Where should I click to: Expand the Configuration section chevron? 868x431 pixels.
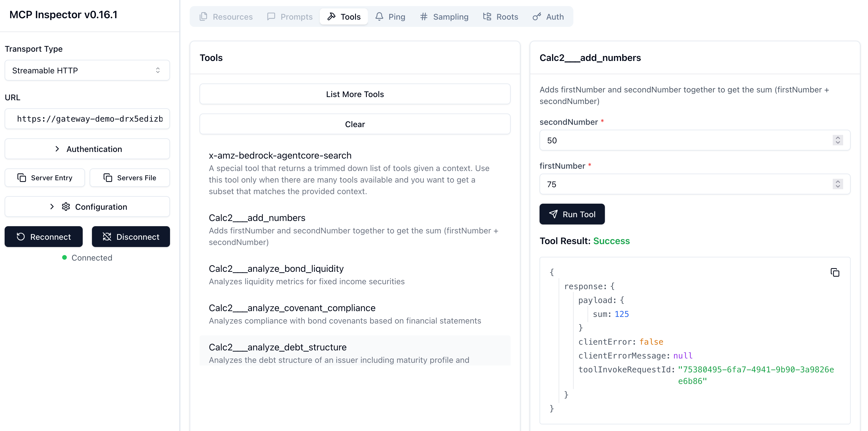[52, 207]
